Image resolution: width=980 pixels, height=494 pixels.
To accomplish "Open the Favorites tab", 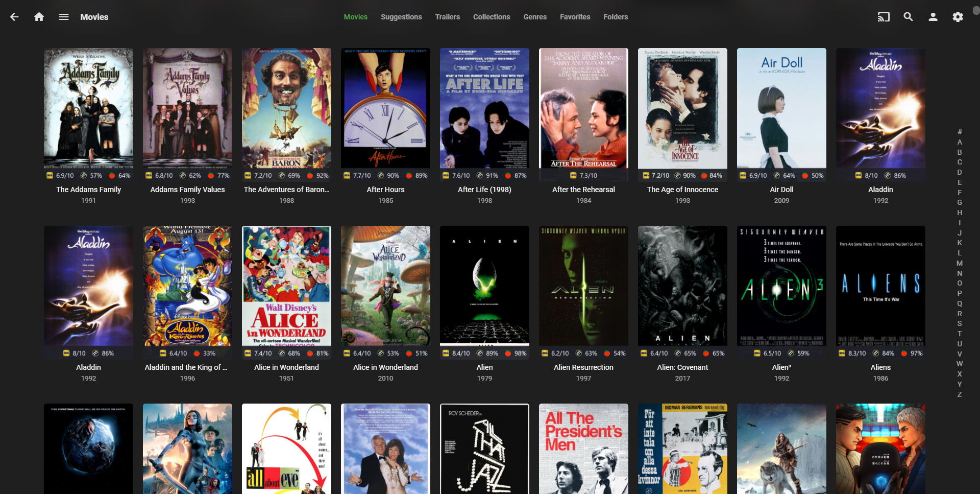I will coord(575,17).
